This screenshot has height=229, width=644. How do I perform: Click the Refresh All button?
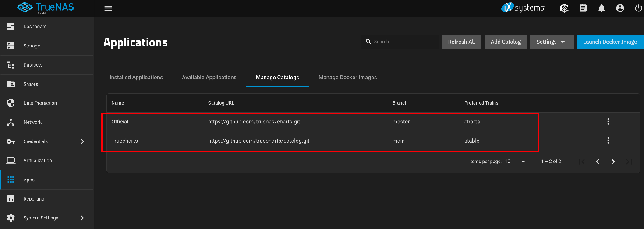461,42
